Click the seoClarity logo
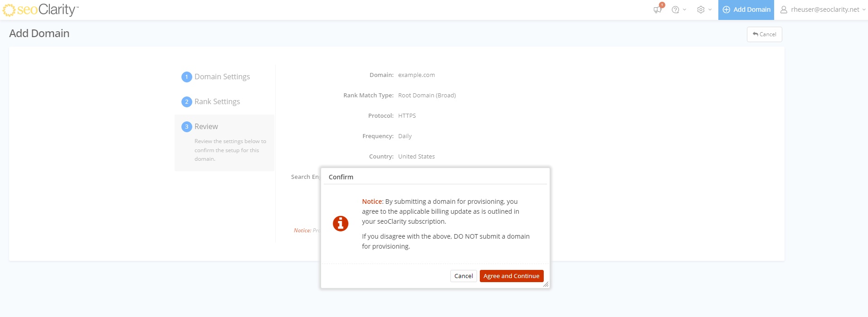This screenshot has width=868, height=317. click(41, 10)
